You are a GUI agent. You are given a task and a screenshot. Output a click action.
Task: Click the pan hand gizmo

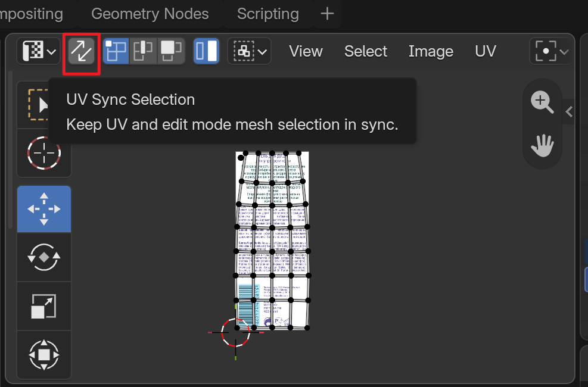click(542, 145)
